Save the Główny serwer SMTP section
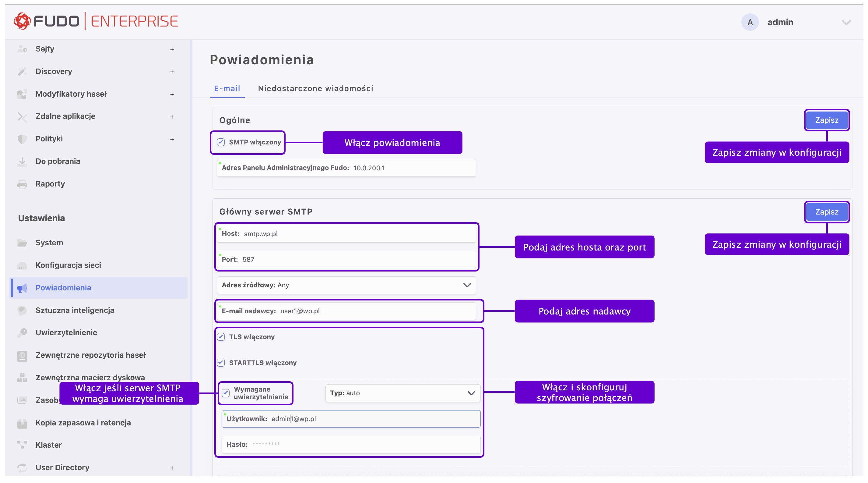Image resolution: width=868 pixels, height=483 pixels. coord(827,212)
